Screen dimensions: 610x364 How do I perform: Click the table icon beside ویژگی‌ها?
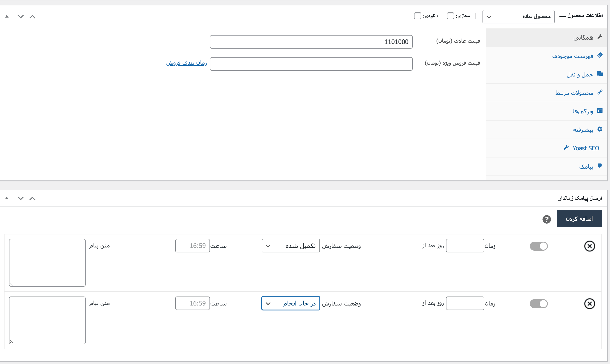tap(600, 111)
